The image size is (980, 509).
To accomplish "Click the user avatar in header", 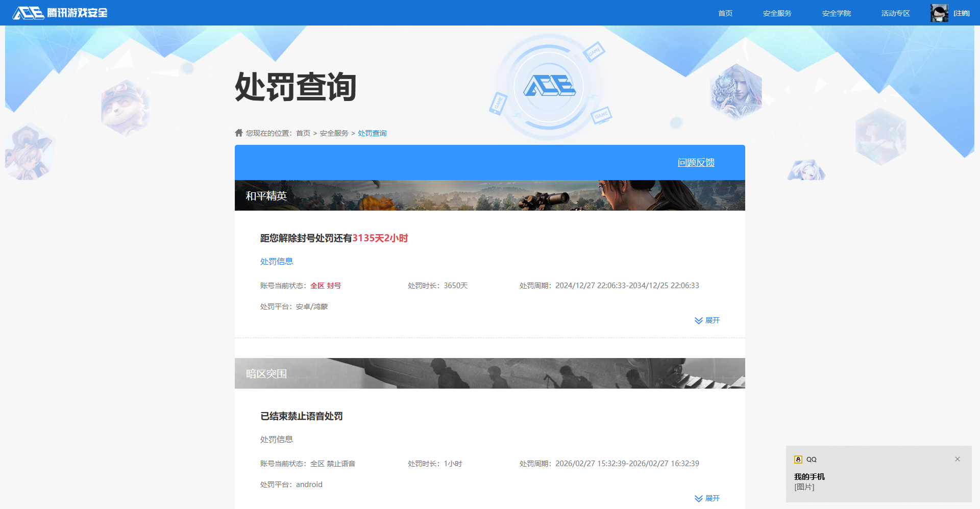I will [x=939, y=13].
